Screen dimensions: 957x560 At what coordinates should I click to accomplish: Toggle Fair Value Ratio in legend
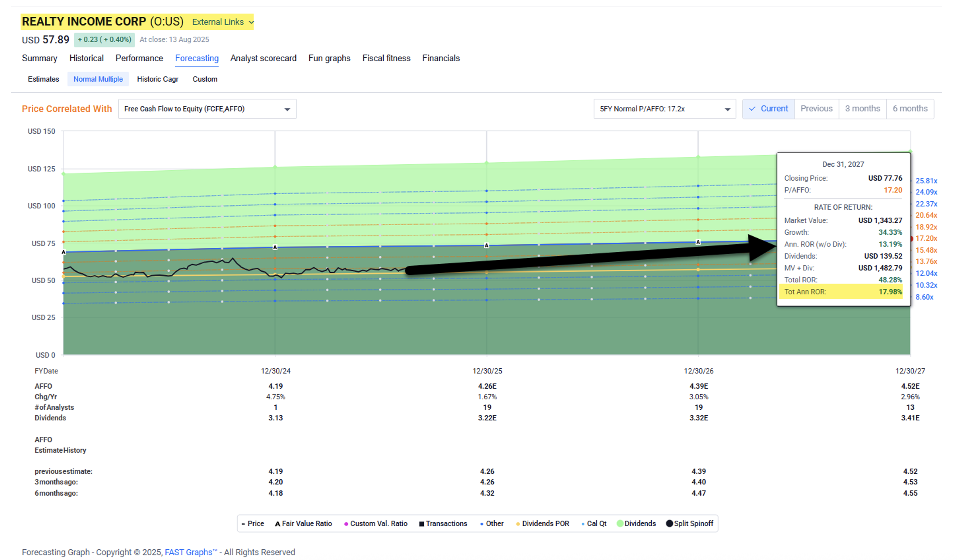pos(304,524)
